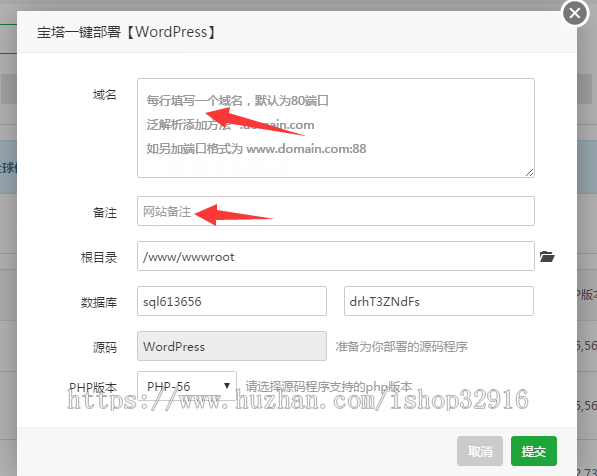Click hint 请选择源码程序支持的php版本
The image size is (597, 476).
tap(329, 387)
